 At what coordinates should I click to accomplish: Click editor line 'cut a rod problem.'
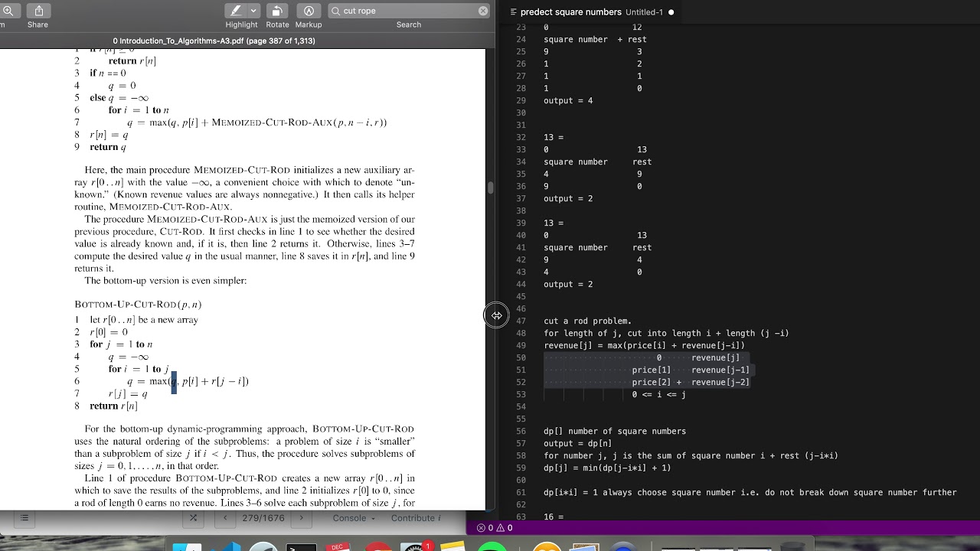coord(587,321)
